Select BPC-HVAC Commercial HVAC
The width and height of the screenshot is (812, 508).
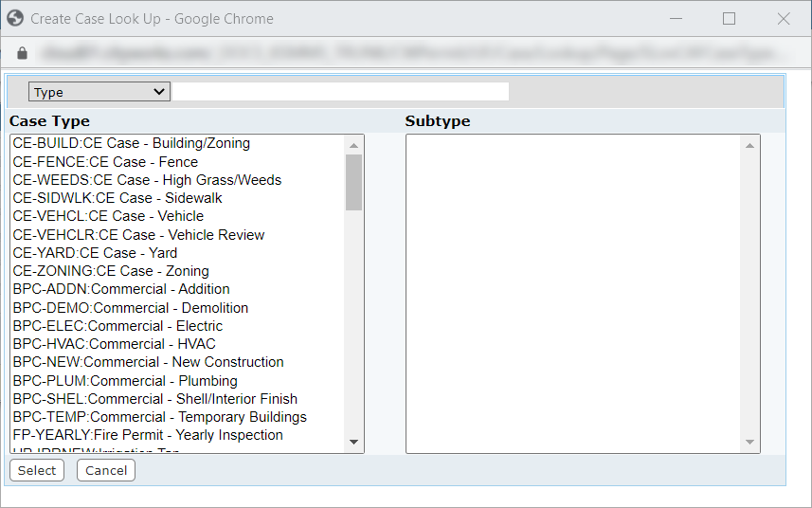114,344
